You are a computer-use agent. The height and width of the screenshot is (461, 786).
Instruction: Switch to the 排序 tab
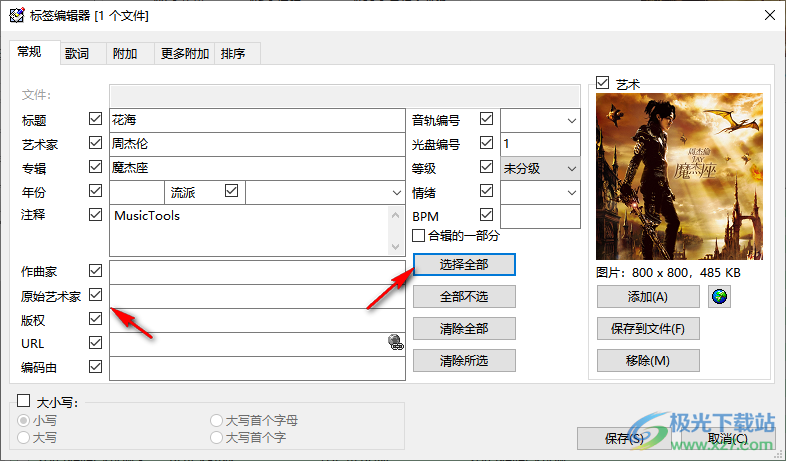coord(238,54)
